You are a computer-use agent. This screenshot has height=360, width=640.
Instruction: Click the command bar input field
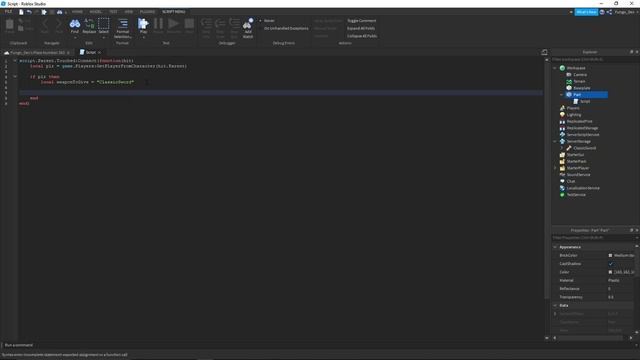tap(320, 345)
